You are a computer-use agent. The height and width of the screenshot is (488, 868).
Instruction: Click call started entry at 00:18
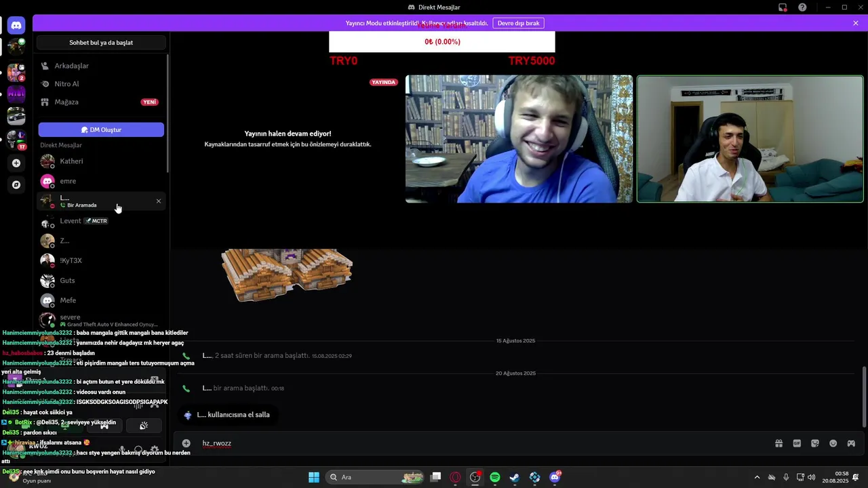[x=243, y=388]
